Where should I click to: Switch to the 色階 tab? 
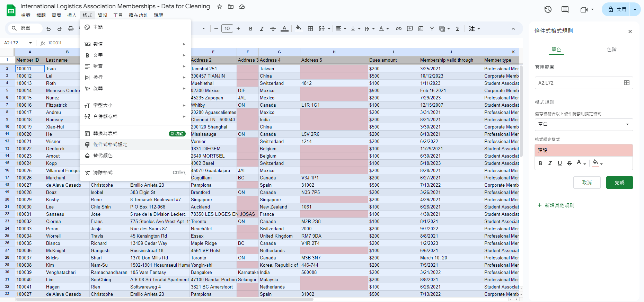coord(612,50)
